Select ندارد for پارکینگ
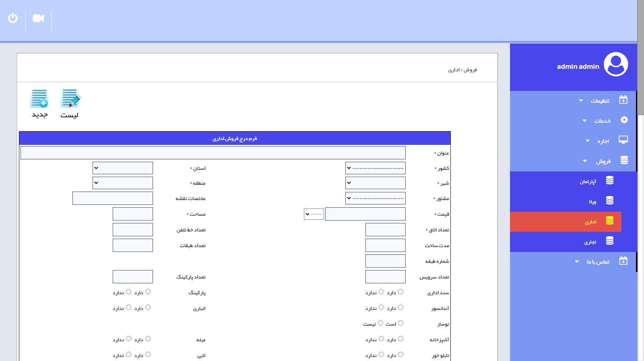The height and width of the screenshot is (361, 644). (x=128, y=292)
